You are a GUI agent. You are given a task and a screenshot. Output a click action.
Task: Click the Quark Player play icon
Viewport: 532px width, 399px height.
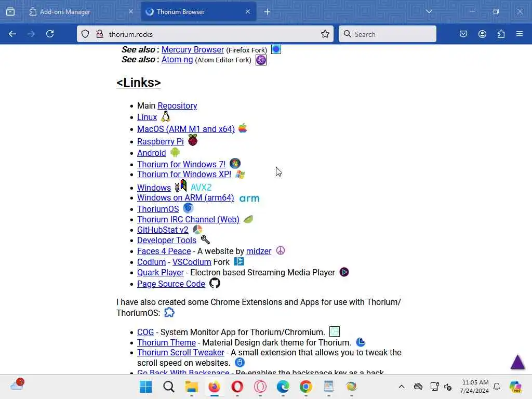tap(344, 272)
